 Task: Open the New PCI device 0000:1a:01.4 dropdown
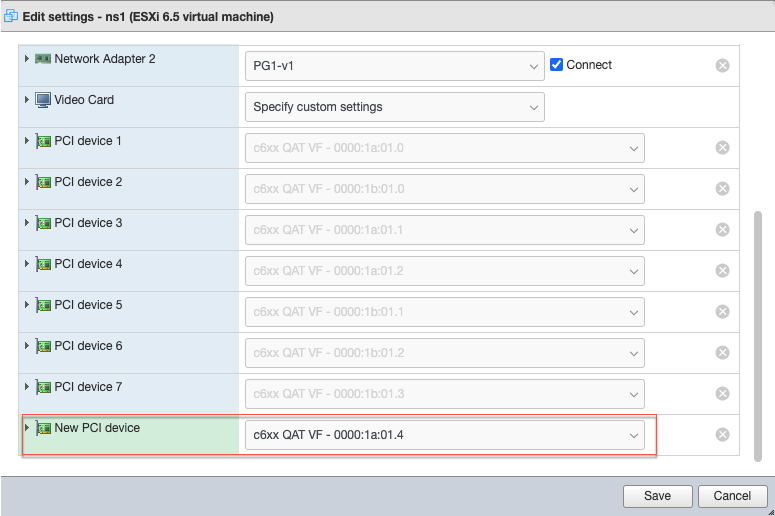[444, 435]
